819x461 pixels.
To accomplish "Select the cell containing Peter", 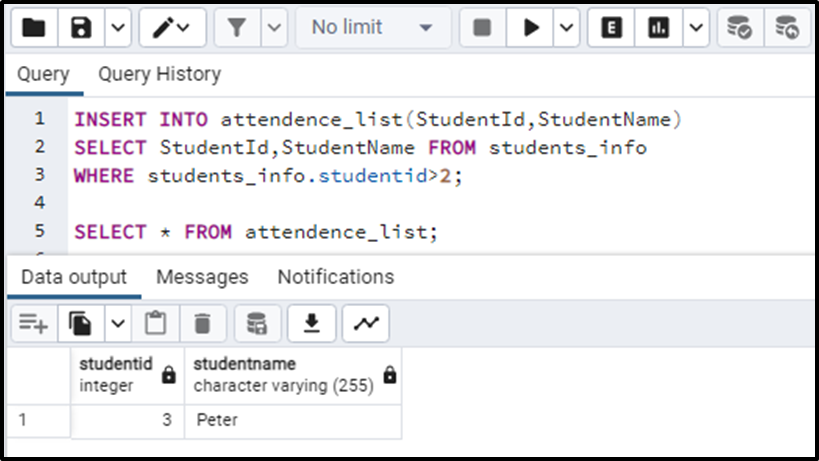I will [292, 420].
